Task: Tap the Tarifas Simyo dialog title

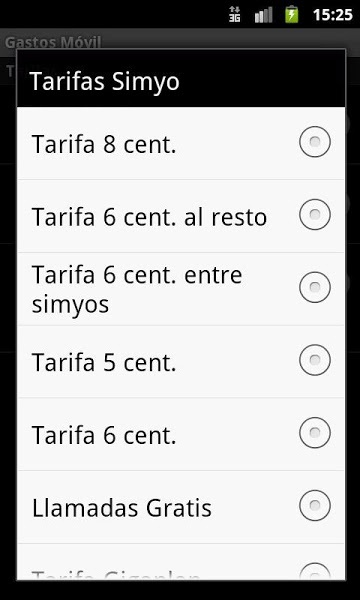Action: coord(104,82)
